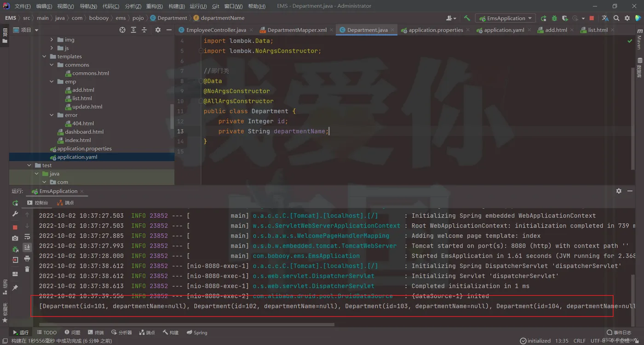
Task: Rerun EmsApplication in the Run panel
Action: pos(15,203)
